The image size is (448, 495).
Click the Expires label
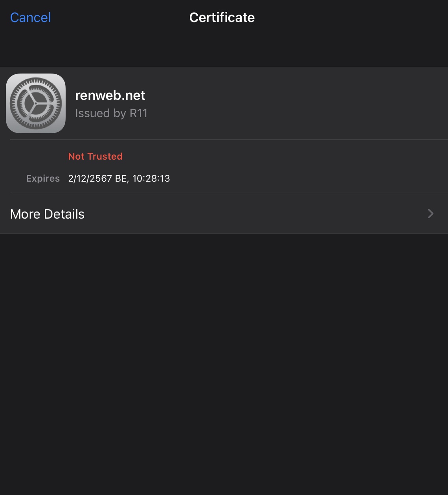tap(43, 178)
